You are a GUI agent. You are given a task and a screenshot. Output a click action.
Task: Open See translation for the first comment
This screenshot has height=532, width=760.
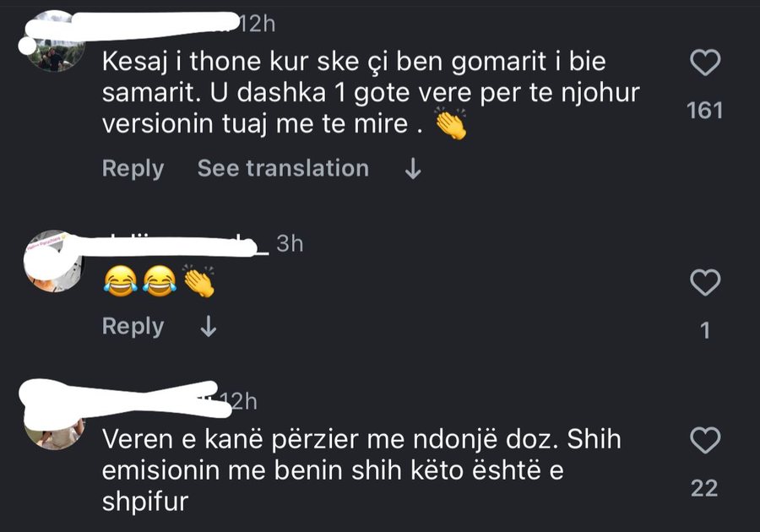(283, 168)
